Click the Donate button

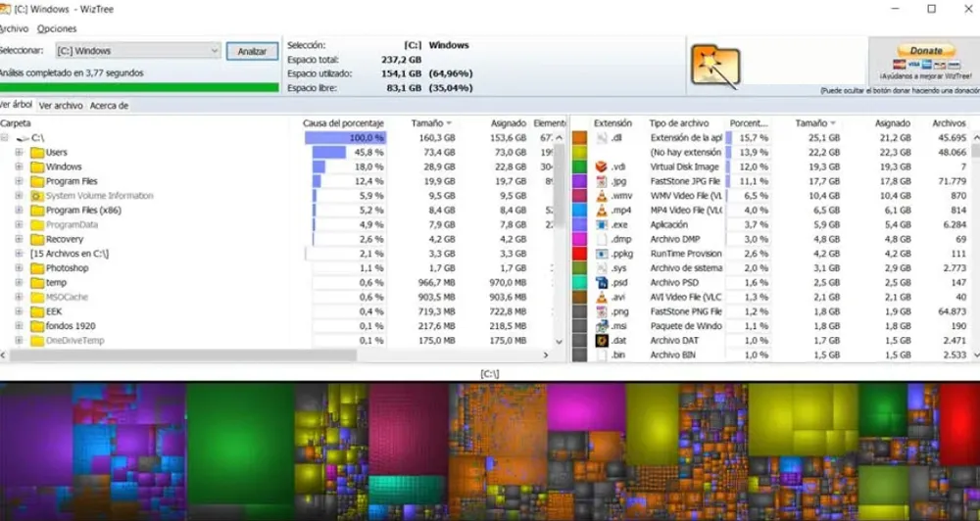[926, 51]
